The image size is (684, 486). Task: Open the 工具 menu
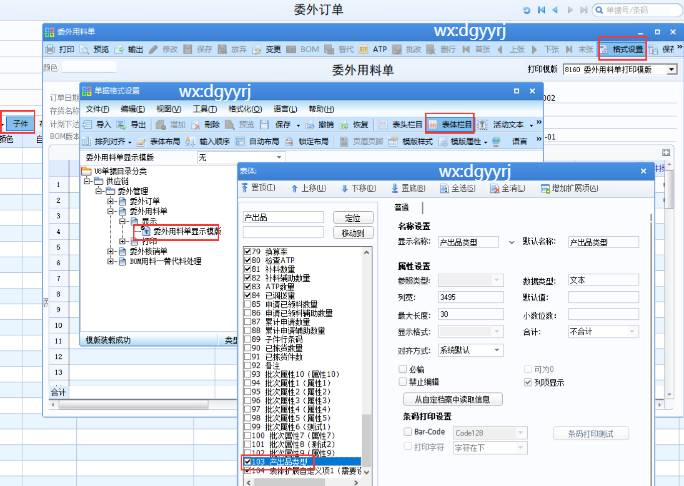(x=204, y=108)
